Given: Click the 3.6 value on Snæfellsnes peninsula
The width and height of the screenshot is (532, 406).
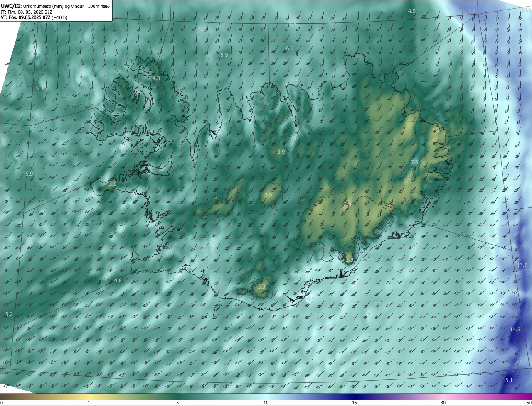Looking at the screenshot, I should coord(113,183).
